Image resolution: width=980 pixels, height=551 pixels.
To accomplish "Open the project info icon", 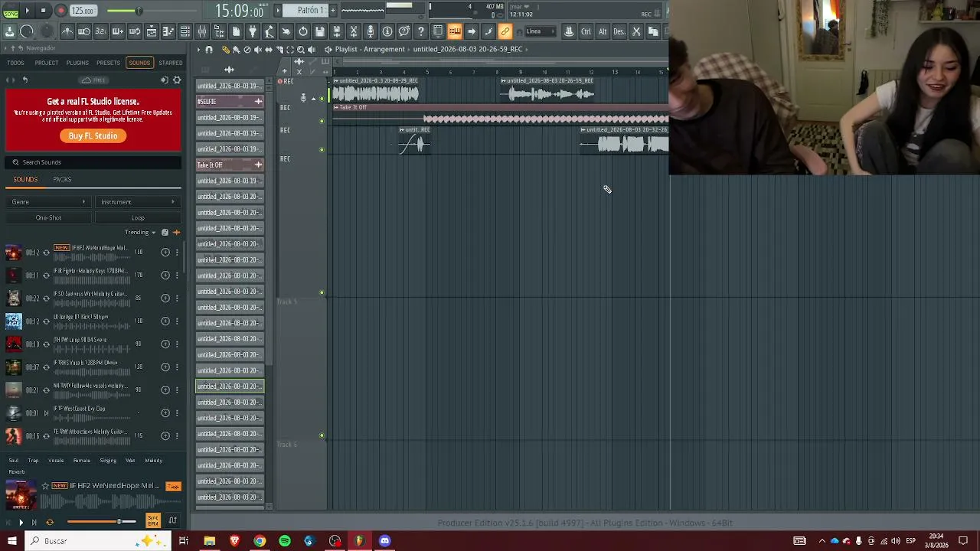I will (387, 31).
